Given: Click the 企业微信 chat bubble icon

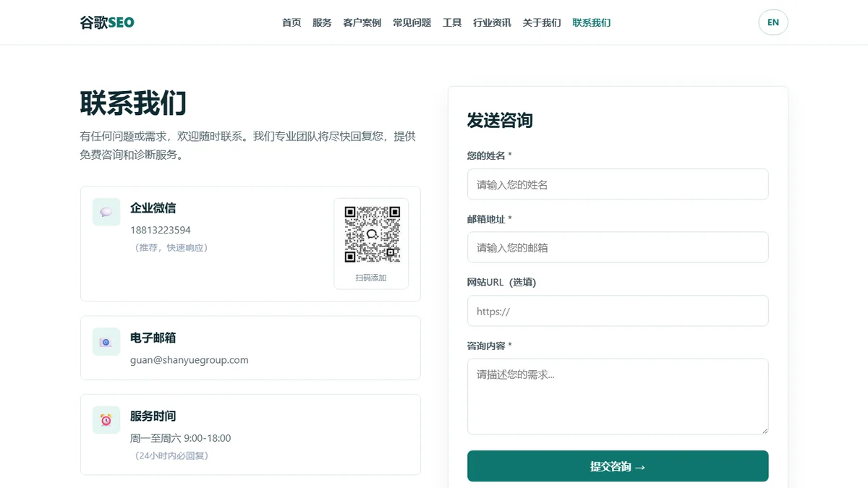Looking at the screenshot, I should pyautogui.click(x=106, y=212).
